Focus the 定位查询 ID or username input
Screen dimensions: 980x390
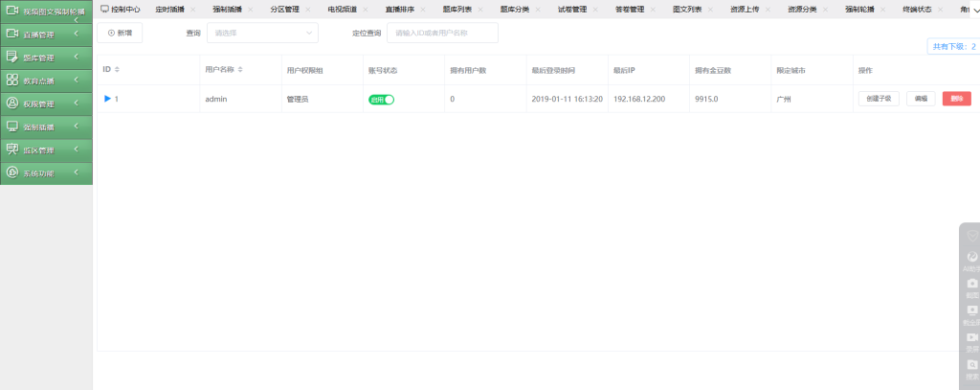(442, 33)
